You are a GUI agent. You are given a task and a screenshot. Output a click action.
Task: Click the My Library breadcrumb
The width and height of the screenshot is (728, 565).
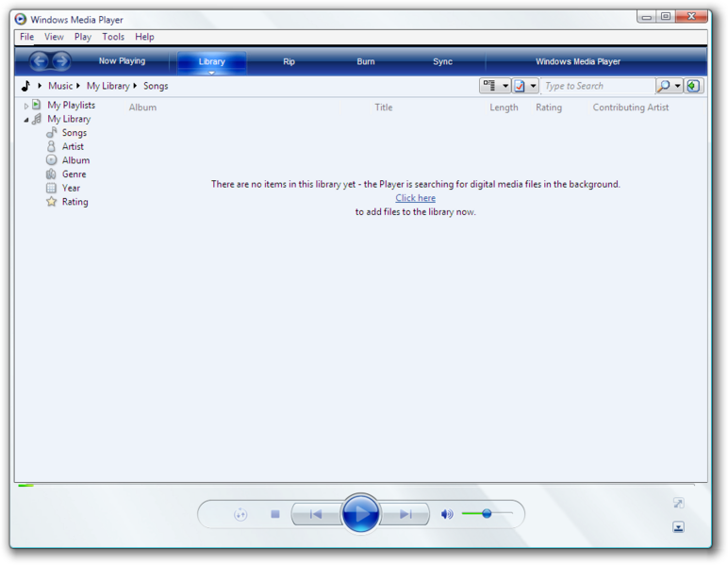(108, 86)
